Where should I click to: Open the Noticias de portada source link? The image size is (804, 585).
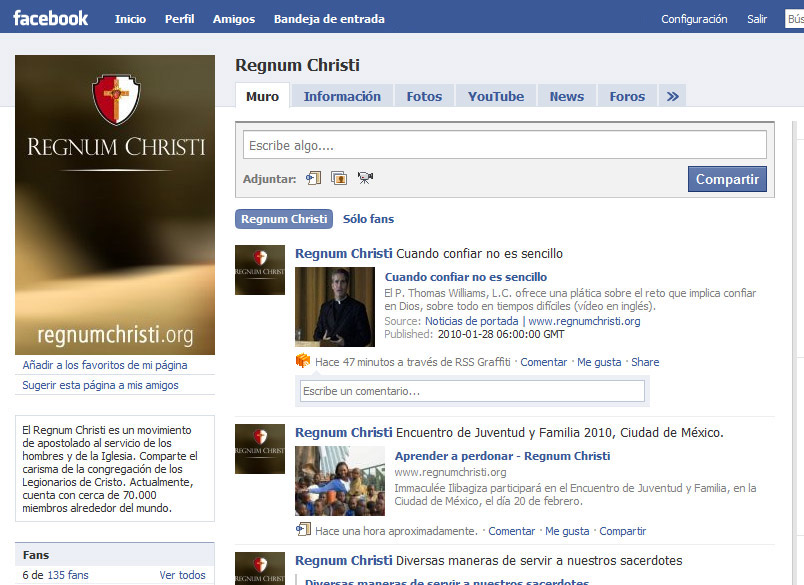coord(472,321)
